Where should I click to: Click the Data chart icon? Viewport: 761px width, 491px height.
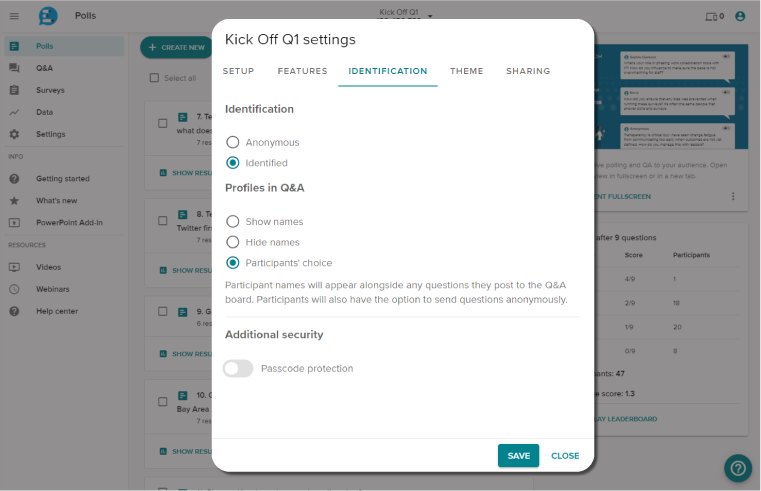(14, 112)
